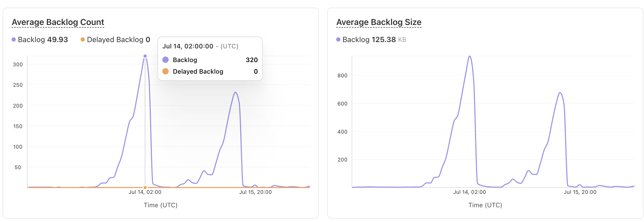The height and width of the screenshot is (222, 644).
Task: Click the tallest peak in Backlog Size chart
Action: [x=470, y=56]
